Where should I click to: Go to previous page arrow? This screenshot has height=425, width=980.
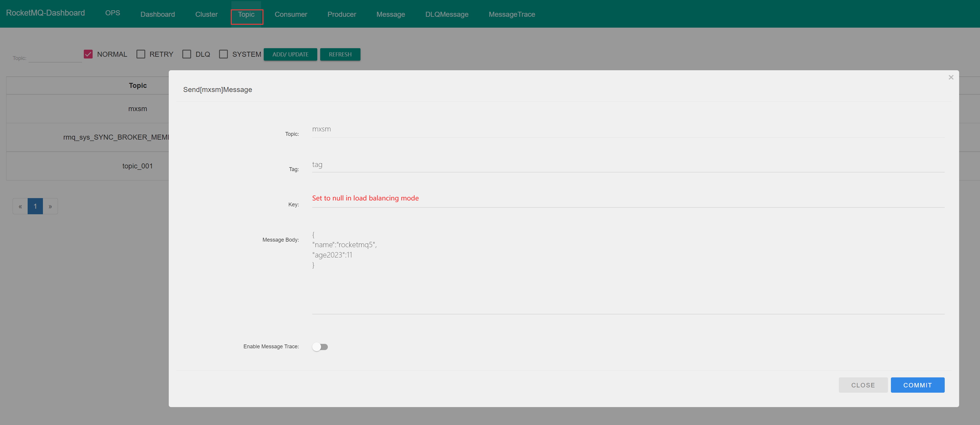pyautogui.click(x=20, y=206)
